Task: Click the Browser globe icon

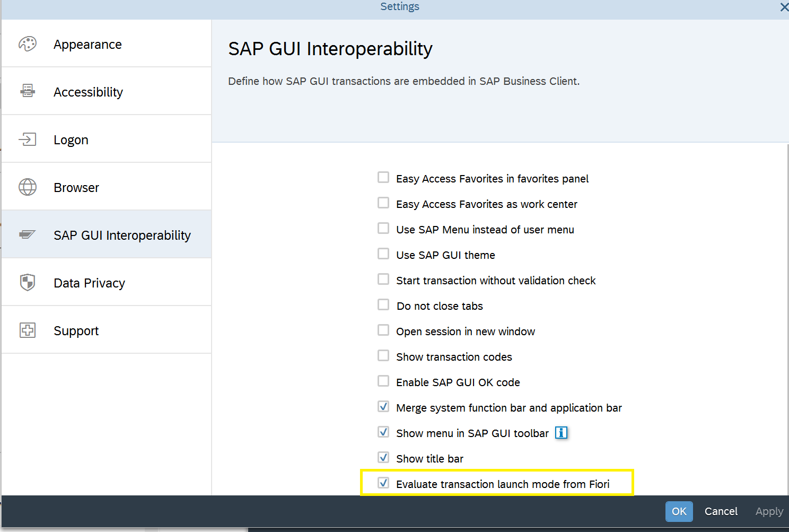Action: pyautogui.click(x=28, y=187)
